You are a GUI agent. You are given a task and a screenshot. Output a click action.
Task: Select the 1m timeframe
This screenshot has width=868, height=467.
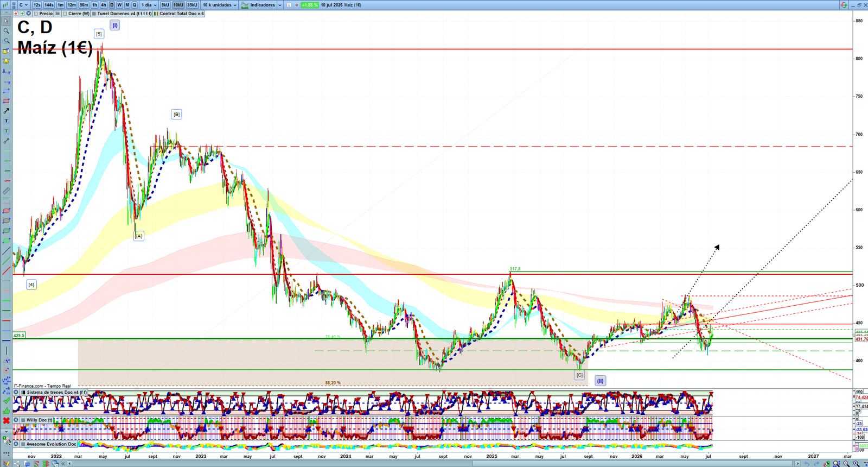[60, 5]
